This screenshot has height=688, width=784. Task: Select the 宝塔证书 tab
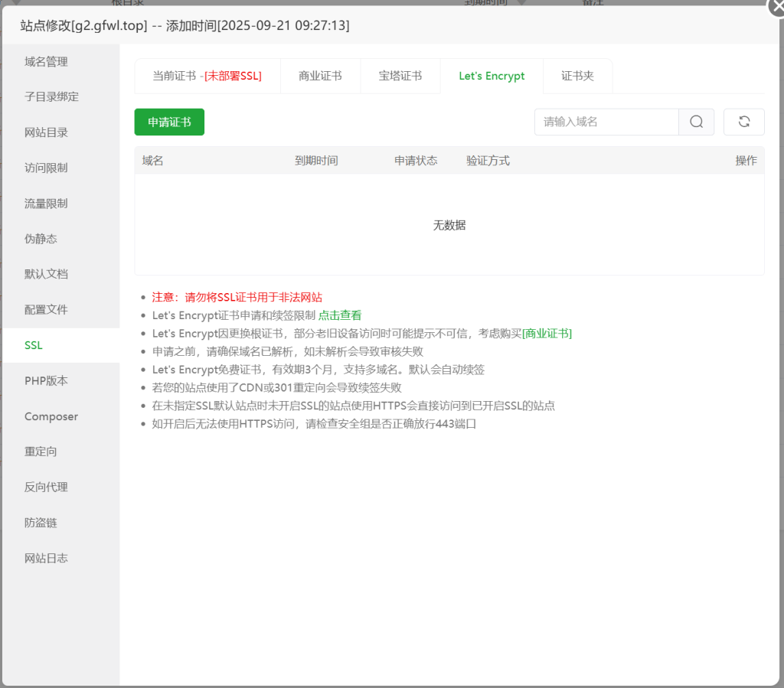[400, 76]
